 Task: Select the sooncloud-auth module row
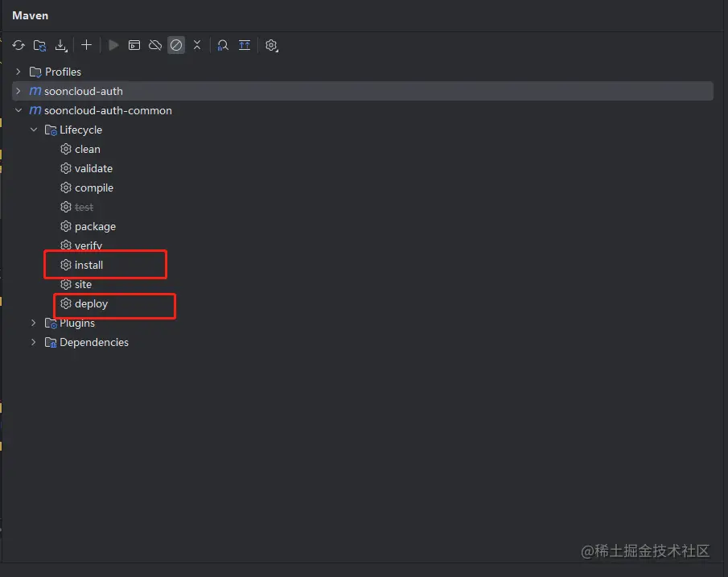point(363,91)
